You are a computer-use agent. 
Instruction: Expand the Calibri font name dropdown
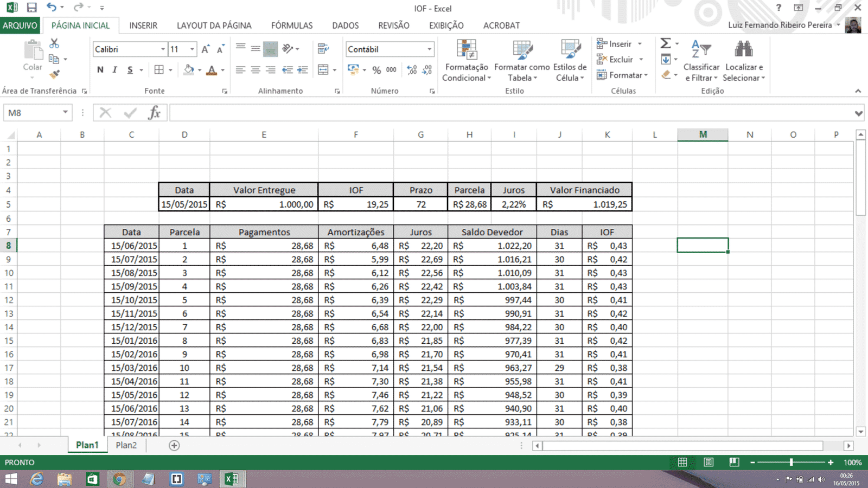[x=163, y=49]
